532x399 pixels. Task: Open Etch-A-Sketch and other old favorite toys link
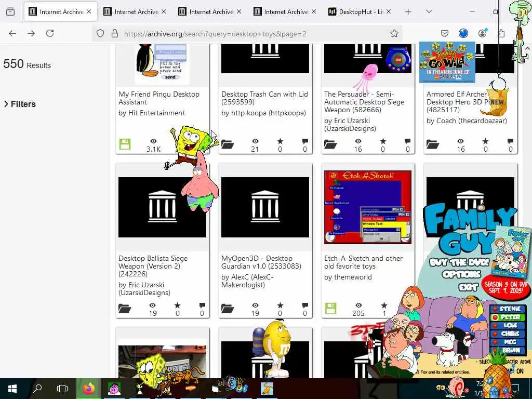(x=363, y=262)
